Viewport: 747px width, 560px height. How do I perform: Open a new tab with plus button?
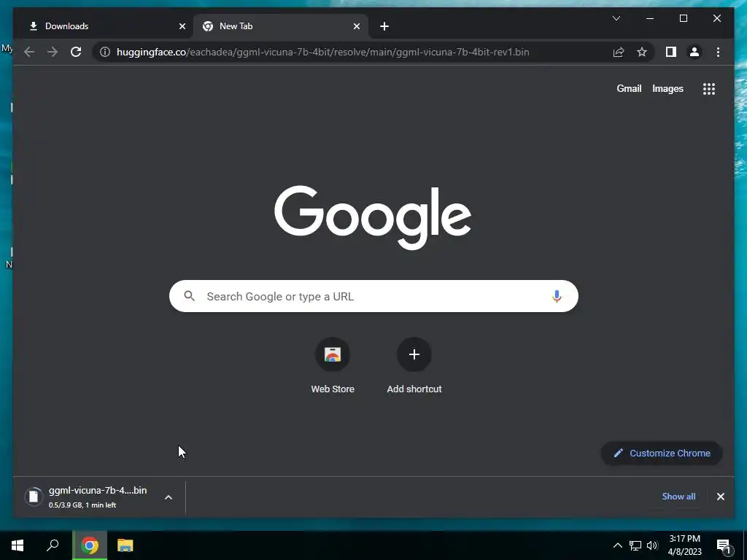coord(384,26)
